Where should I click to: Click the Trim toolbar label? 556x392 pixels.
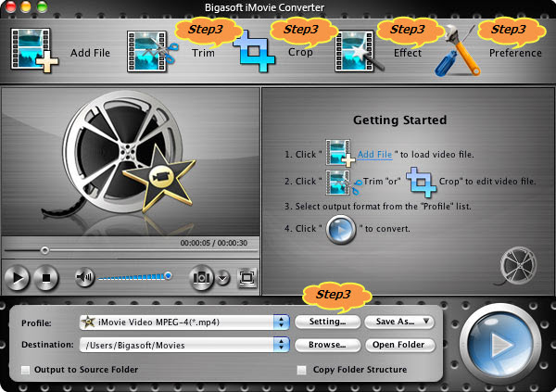click(x=203, y=53)
